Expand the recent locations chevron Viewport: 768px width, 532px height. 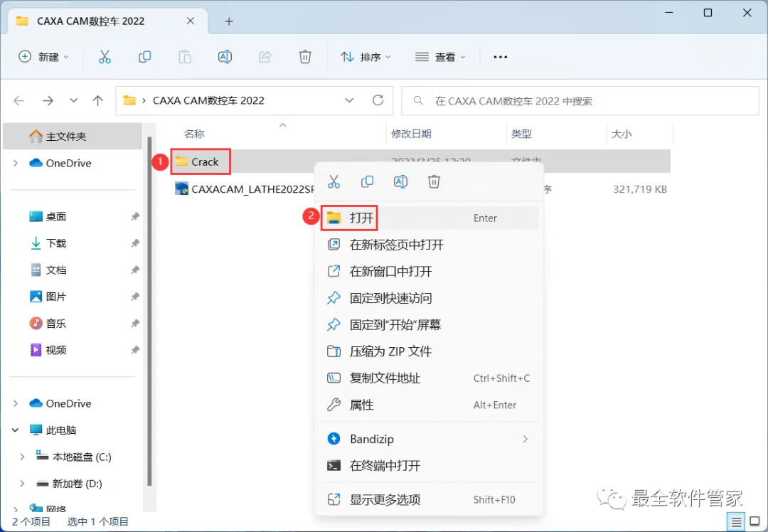(73, 100)
